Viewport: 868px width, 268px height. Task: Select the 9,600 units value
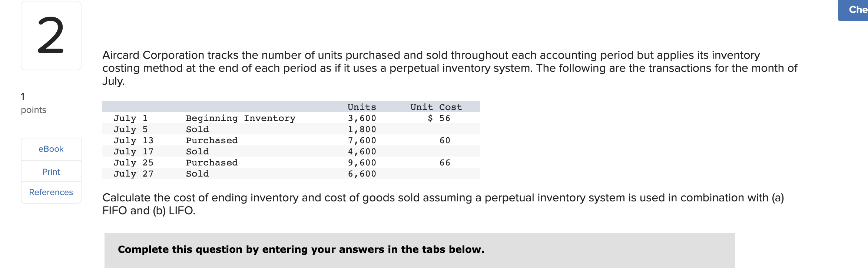point(361,162)
